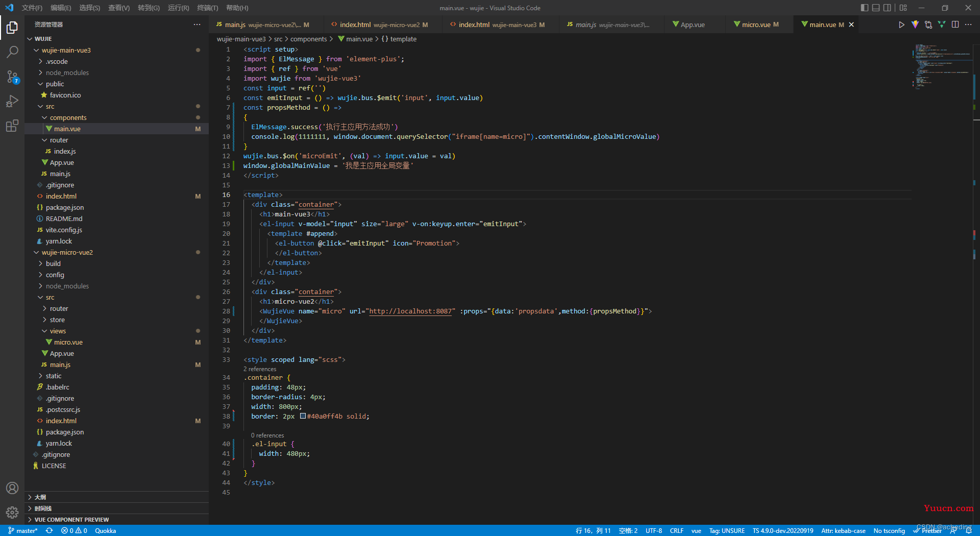Customize layout icon in title bar
Image resolution: width=980 pixels, height=536 pixels.
point(903,8)
